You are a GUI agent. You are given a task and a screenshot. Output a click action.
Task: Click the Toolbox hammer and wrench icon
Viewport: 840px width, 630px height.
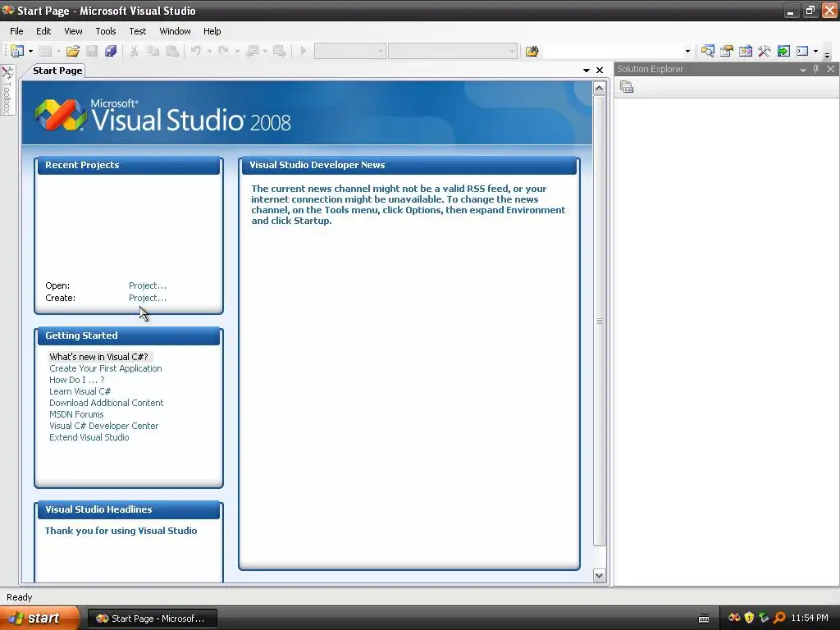pyautogui.click(x=765, y=51)
